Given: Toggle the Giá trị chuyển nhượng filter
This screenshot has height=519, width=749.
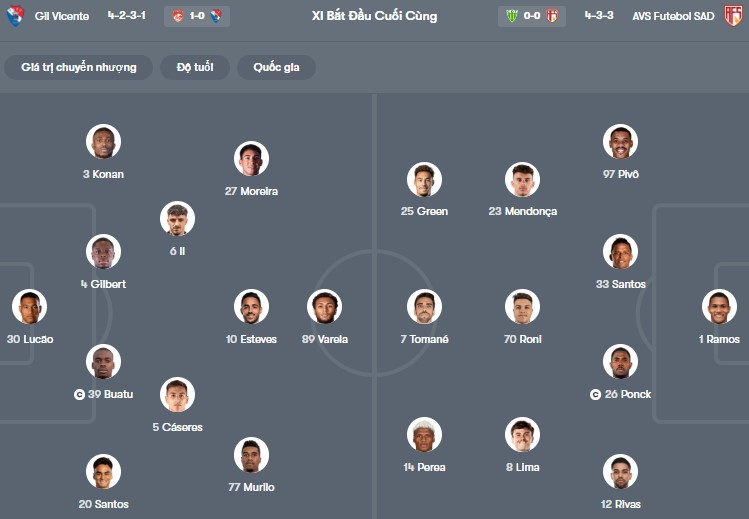Looking at the screenshot, I should 78,67.
